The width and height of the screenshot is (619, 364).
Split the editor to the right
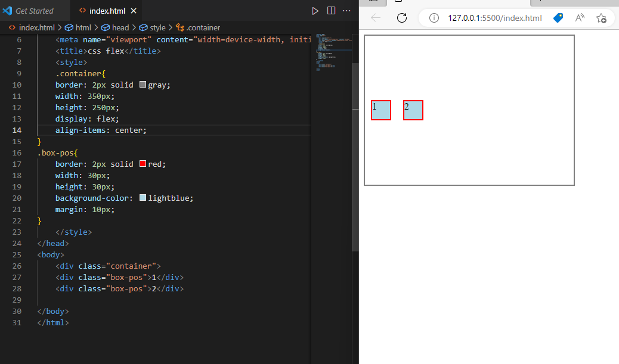[x=331, y=11]
